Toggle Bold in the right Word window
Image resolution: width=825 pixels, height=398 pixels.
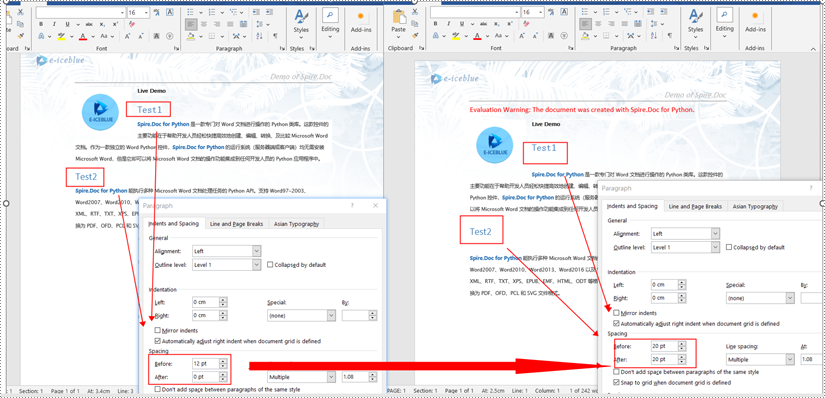[x=436, y=24]
